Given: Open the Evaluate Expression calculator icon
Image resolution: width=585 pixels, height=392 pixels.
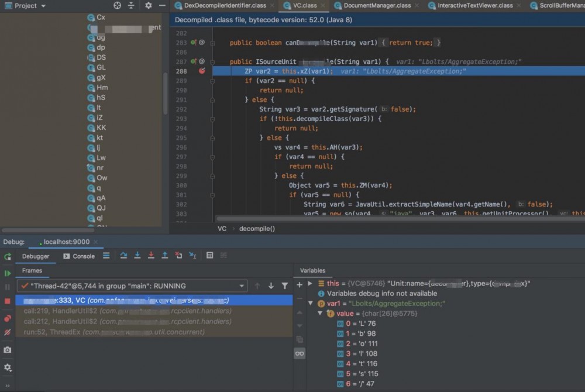Looking at the screenshot, I should click(210, 256).
